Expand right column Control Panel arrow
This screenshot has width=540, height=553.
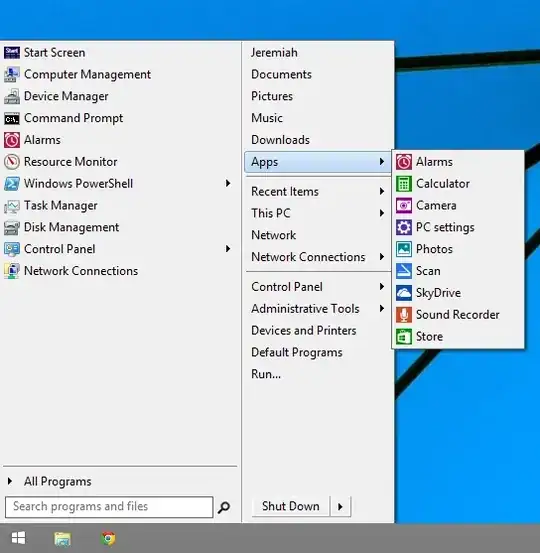(382, 286)
